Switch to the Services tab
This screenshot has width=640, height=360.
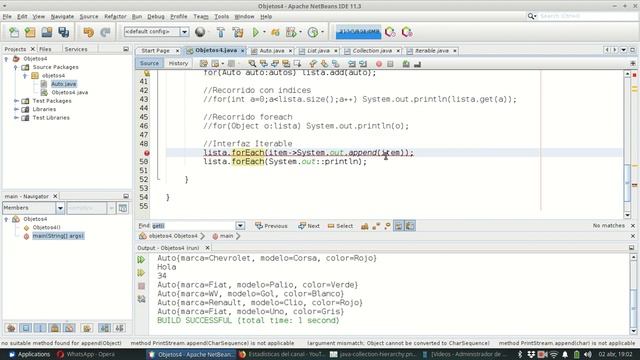76,49
